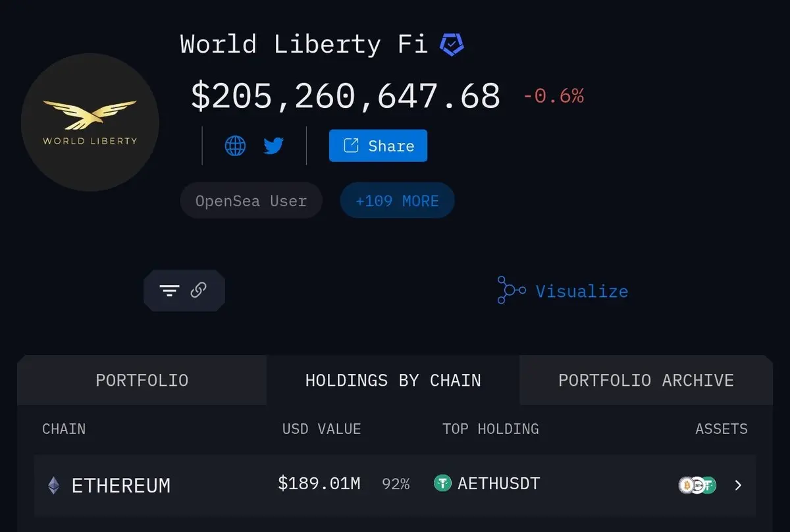790x532 pixels.
Task: Click the AETHUSDT top holding name
Action: (x=499, y=484)
